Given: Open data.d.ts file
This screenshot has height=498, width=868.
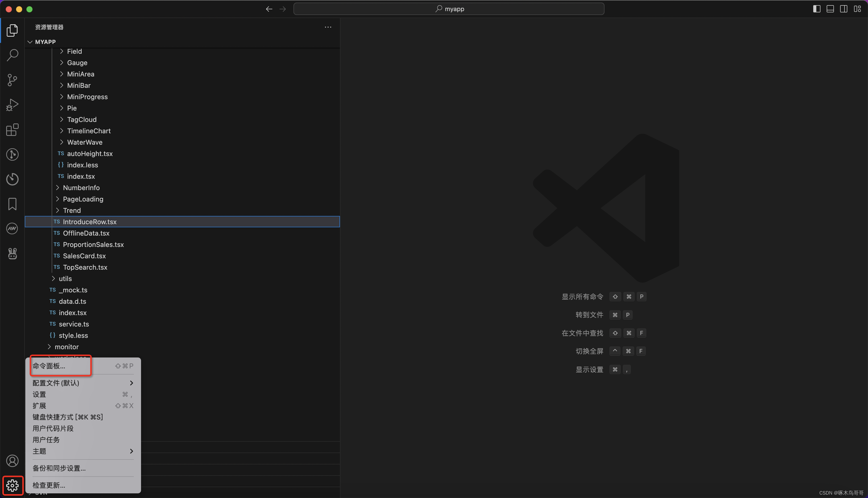Looking at the screenshot, I should tap(182, 301).
